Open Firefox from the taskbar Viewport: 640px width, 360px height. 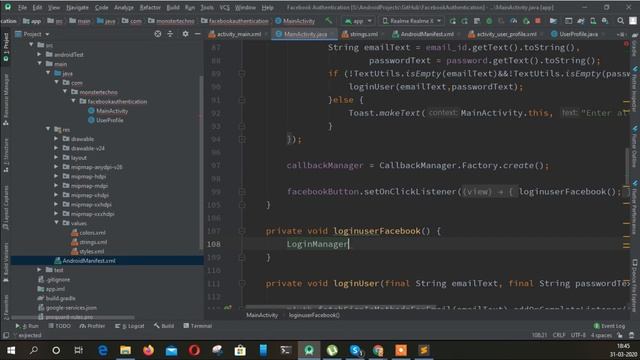(148, 350)
